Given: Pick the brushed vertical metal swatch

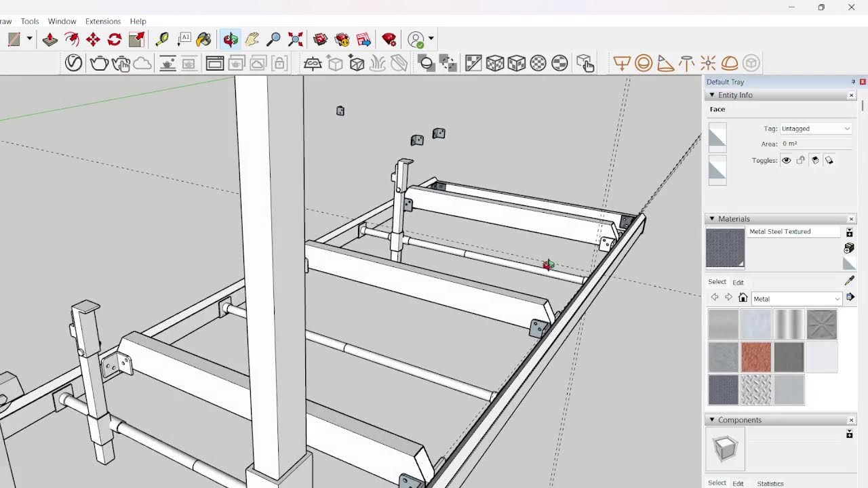Looking at the screenshot, I should 789,324.
